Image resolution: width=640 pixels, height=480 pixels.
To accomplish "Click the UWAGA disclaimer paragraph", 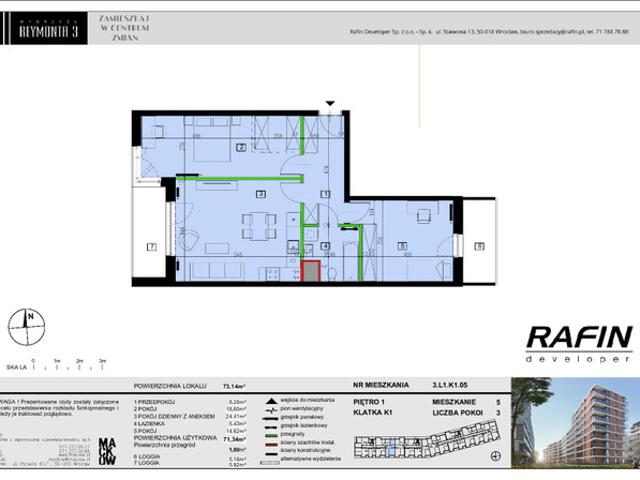I will (60, 408).
